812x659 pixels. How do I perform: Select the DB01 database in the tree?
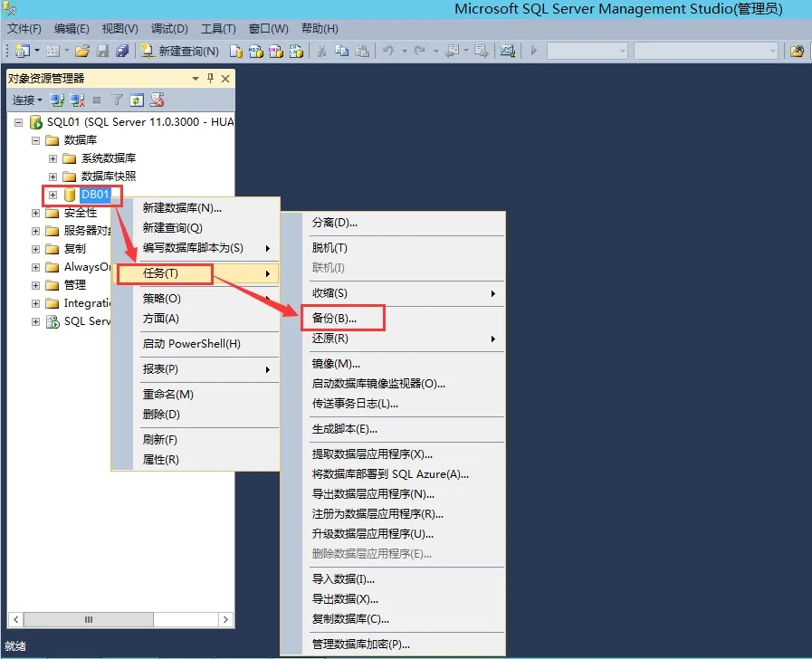click(96, 196)
